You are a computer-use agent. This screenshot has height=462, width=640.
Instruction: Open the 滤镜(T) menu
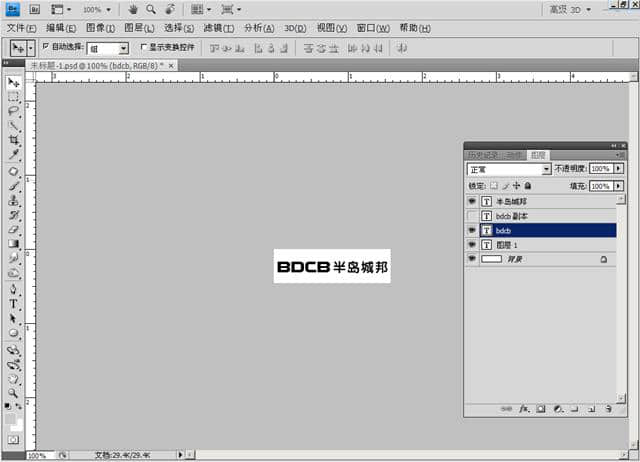pyautogui.click(x=218, y=28)
